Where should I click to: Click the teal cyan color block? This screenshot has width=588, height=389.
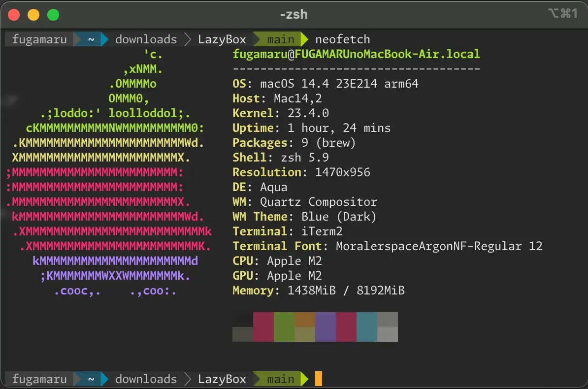click(367, 327)
